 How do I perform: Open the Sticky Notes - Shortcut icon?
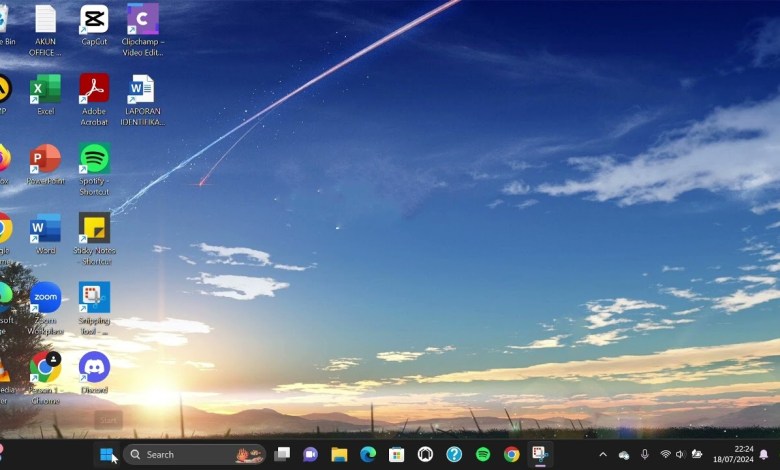tap(94, 239)
